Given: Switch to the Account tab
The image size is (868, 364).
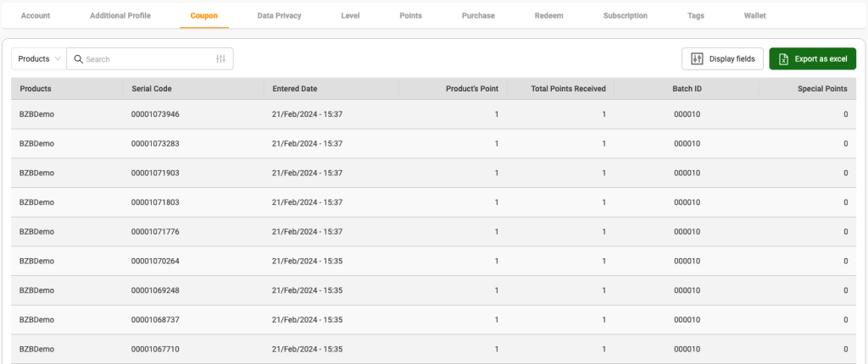Looking at the screenshot, I should (36, 15).
